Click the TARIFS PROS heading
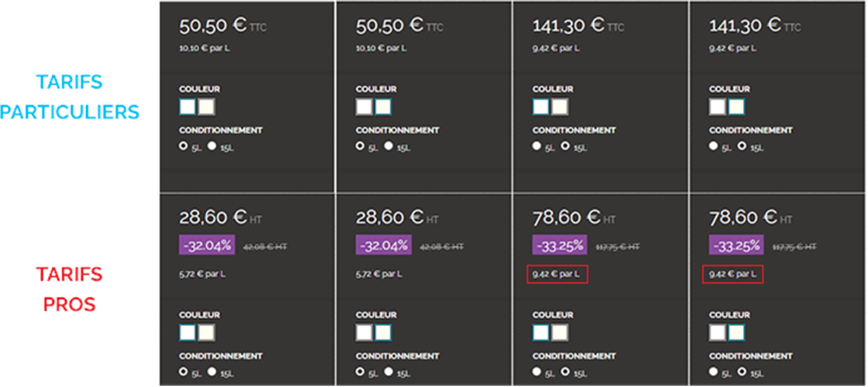The width and height of the screenshot is (868, 387). point(69,289)
